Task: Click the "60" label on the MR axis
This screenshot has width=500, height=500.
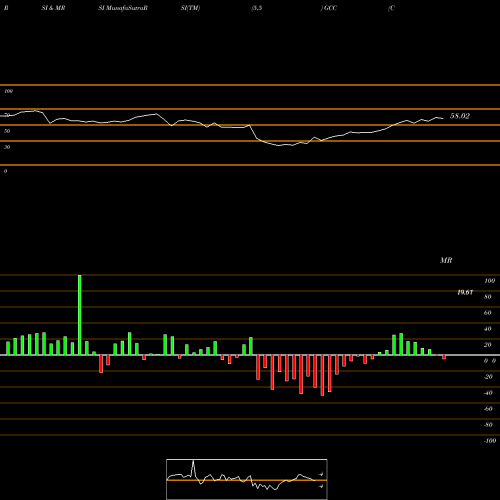Action: click(x=488, y=313)
